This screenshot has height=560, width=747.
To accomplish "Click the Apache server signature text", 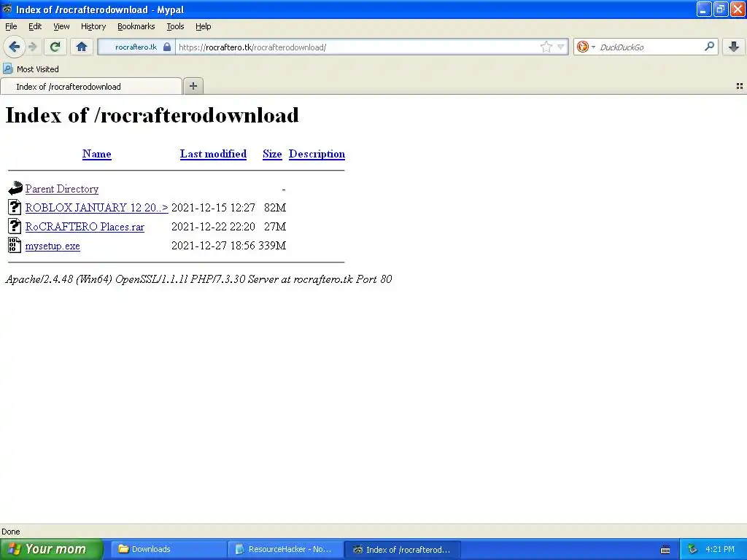I will 198,279.
